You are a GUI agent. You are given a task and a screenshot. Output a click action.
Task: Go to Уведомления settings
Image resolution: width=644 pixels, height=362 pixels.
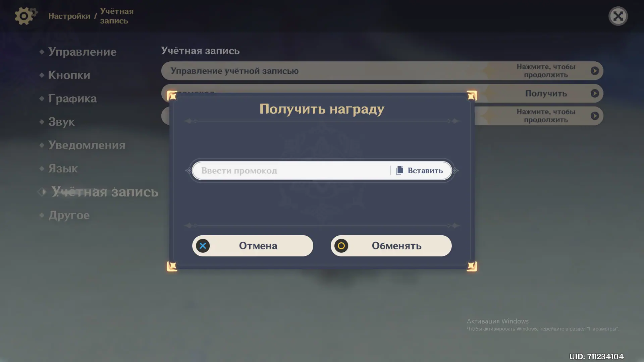tap(87, 145)
